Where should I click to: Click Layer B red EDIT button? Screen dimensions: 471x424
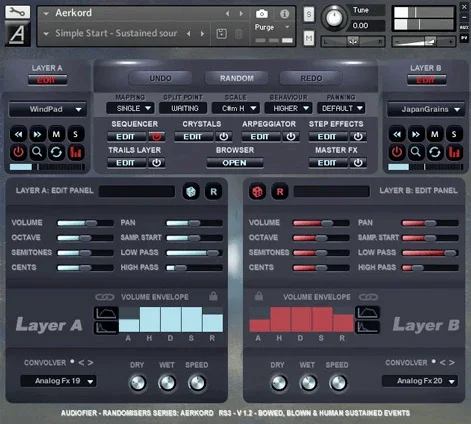point(426,80)
